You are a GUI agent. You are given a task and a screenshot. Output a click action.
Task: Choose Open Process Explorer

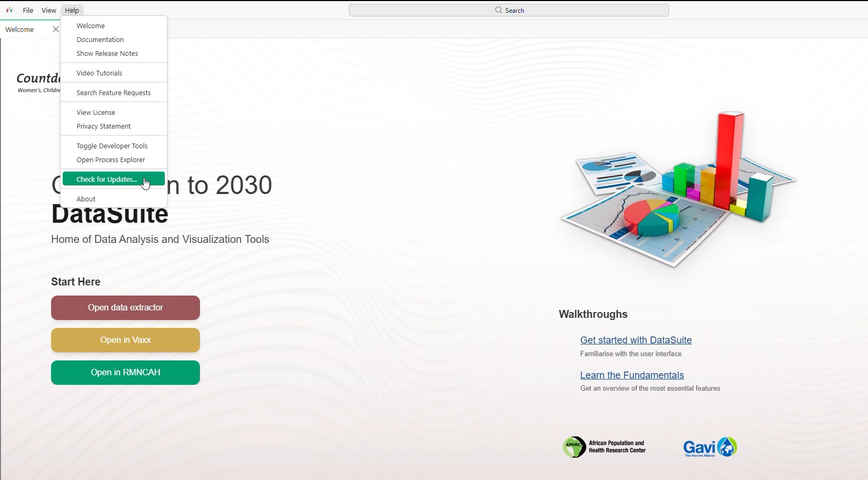[114, 159]
